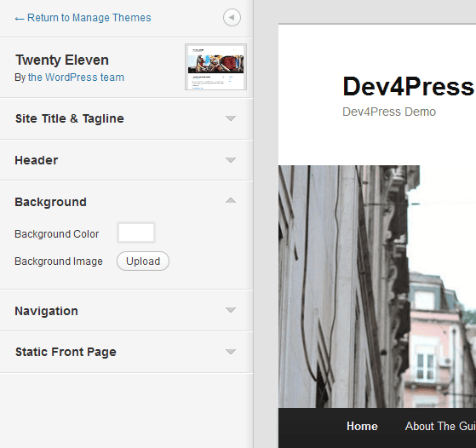Open the Home menu item in preview
The width and height of the screenshot is (476, 448).
tap(362, 426)
